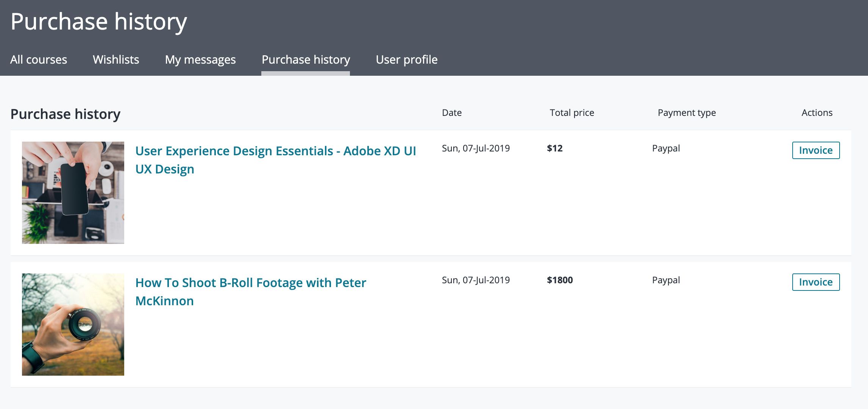Click Paypal payment type in first row
Screen dimensions: 868x409
pos(666,148)
